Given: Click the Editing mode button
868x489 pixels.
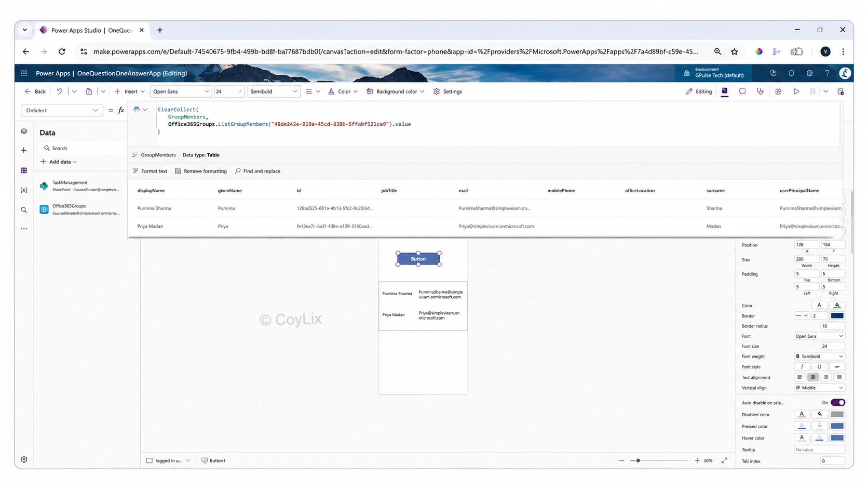Looking at the screenshot, I should (x=699, y=91).
